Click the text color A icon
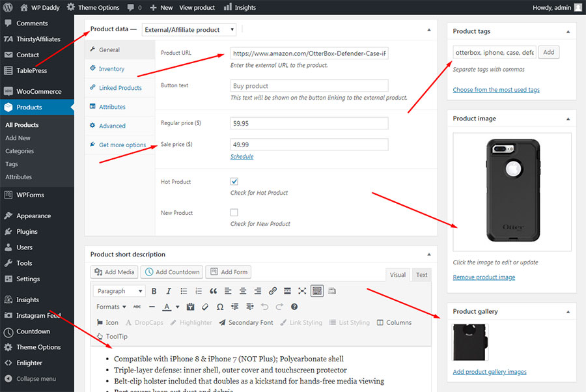586x392 pixels. 167,307
